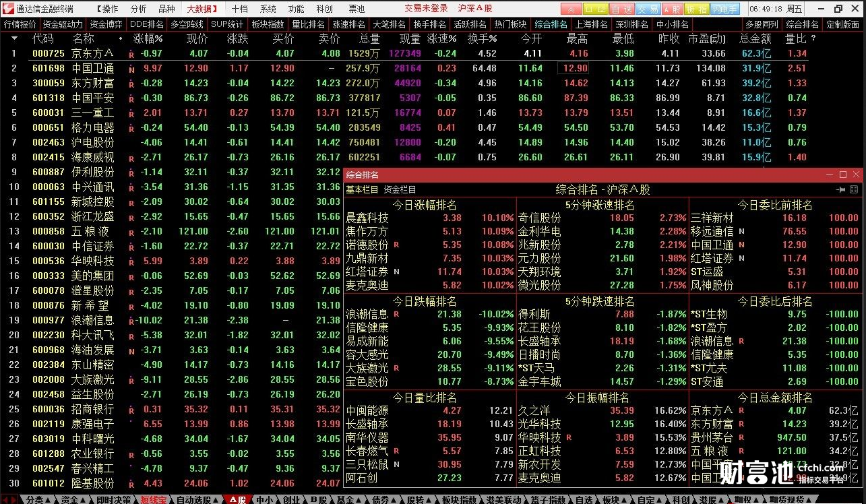The image size is (866, 504).
Task: Switch to the 板块指数 top tab
Action: [268, 24]
